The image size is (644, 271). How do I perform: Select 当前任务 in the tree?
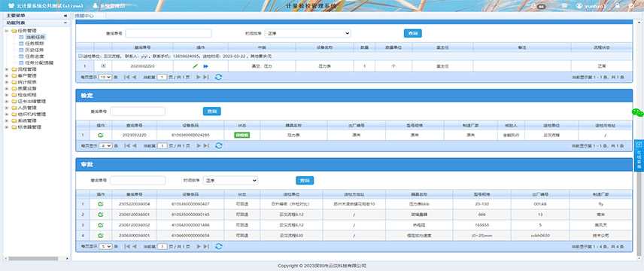coord(35,38)
